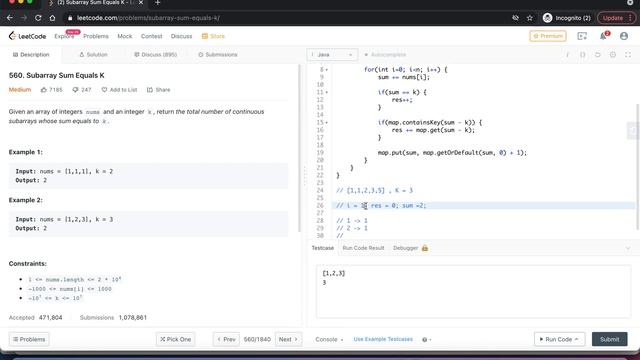This screenshot has width=640, height=360.
Task: Open Discuss in top navigation
Action: click(182, 36)
